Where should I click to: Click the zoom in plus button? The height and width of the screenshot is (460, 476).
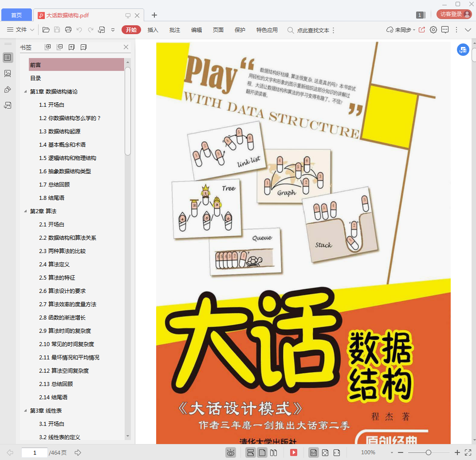pyautogui.click(x=457, y=452)
